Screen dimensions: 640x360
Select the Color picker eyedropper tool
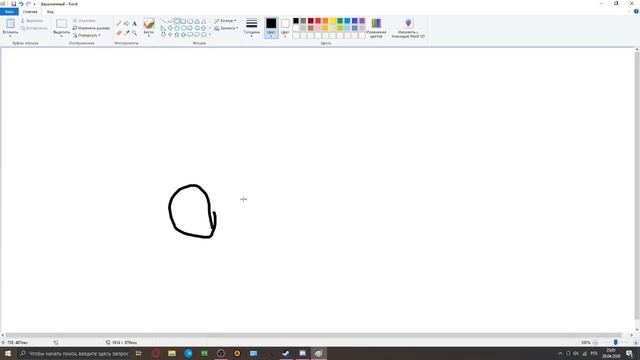(x=127, y=33)
